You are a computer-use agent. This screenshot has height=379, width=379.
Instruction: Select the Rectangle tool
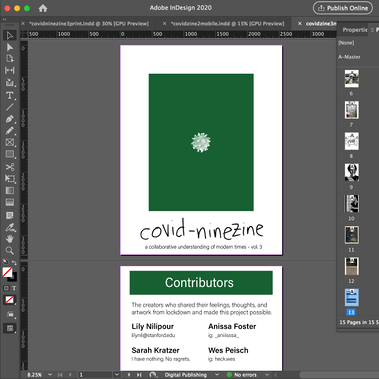10,154
